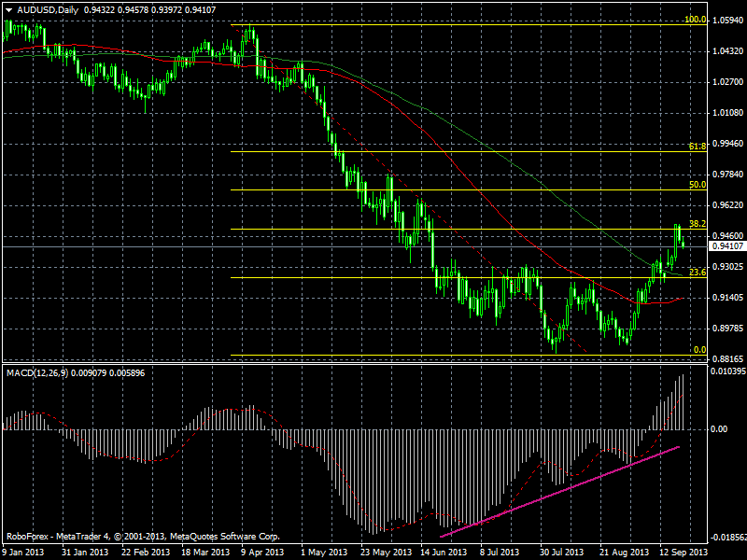Click the 38.2 Fibonacci retracement label
This screenshot has height=560, width=747.
click(x=698, y=224)
